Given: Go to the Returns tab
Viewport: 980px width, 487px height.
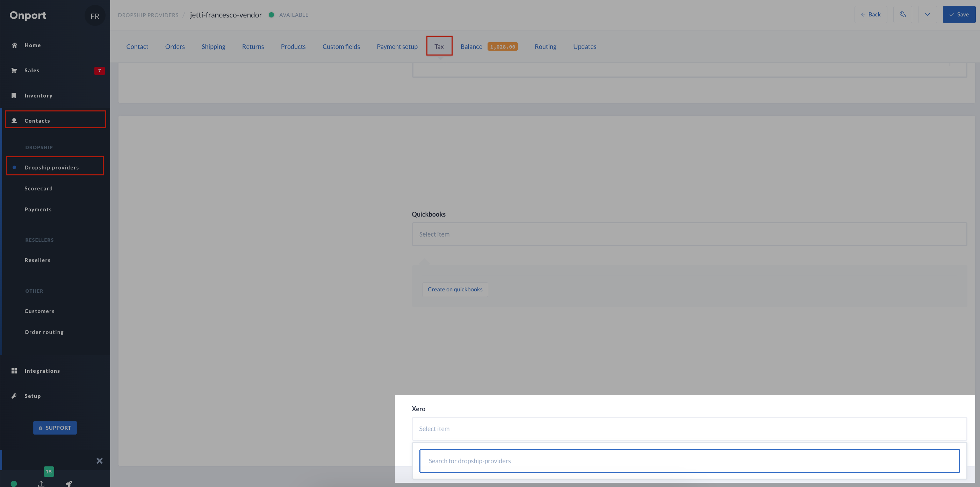Looking at the screenshot, I should (253, 46).
